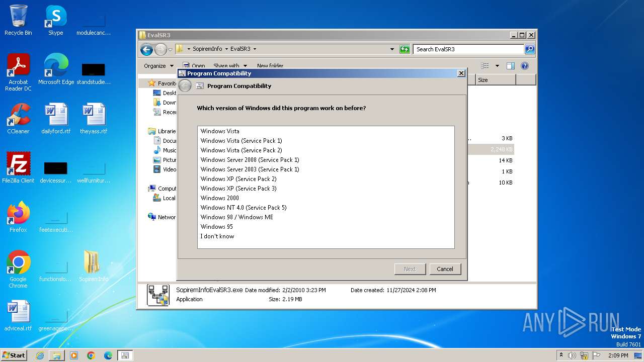Click the wizard back arrow button
644x362 pixels.
(185, 86)
